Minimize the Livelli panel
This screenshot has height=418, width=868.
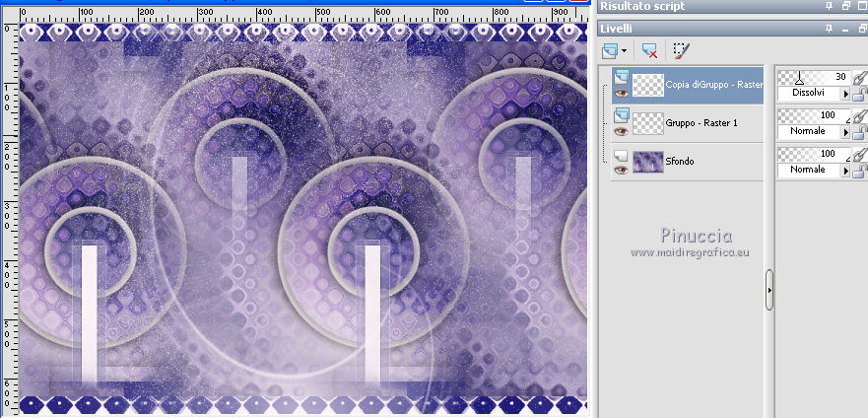[845, 30]
